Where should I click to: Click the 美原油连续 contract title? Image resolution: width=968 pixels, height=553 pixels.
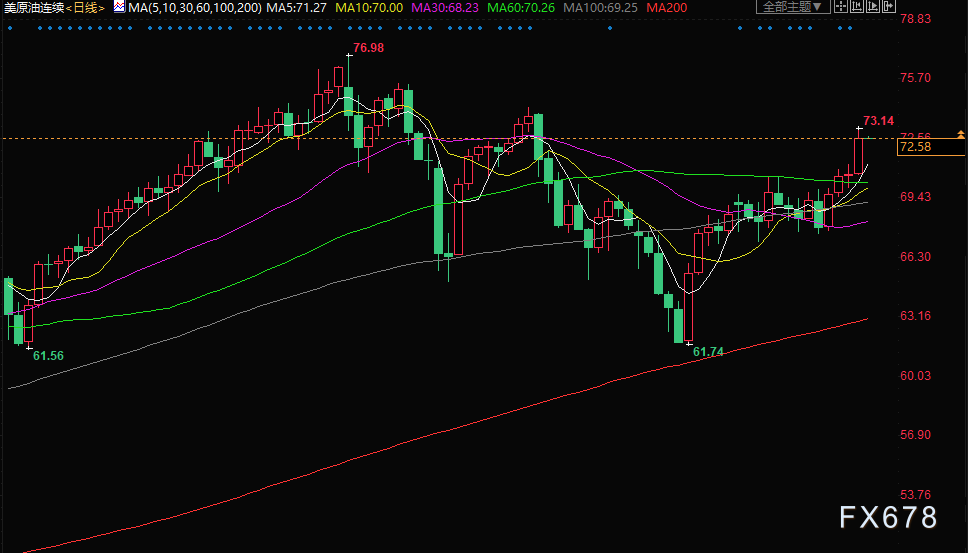(33, 9)
